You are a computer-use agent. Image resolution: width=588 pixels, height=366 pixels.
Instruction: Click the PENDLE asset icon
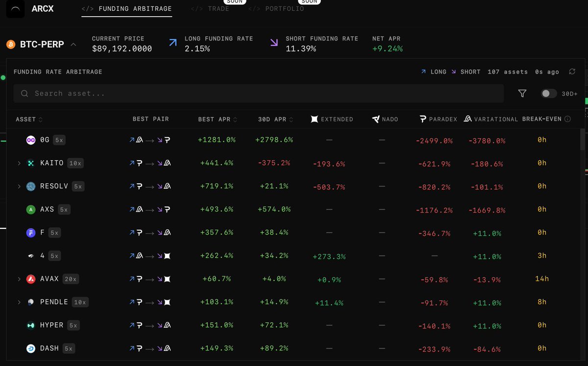click(x=31, y=302)
